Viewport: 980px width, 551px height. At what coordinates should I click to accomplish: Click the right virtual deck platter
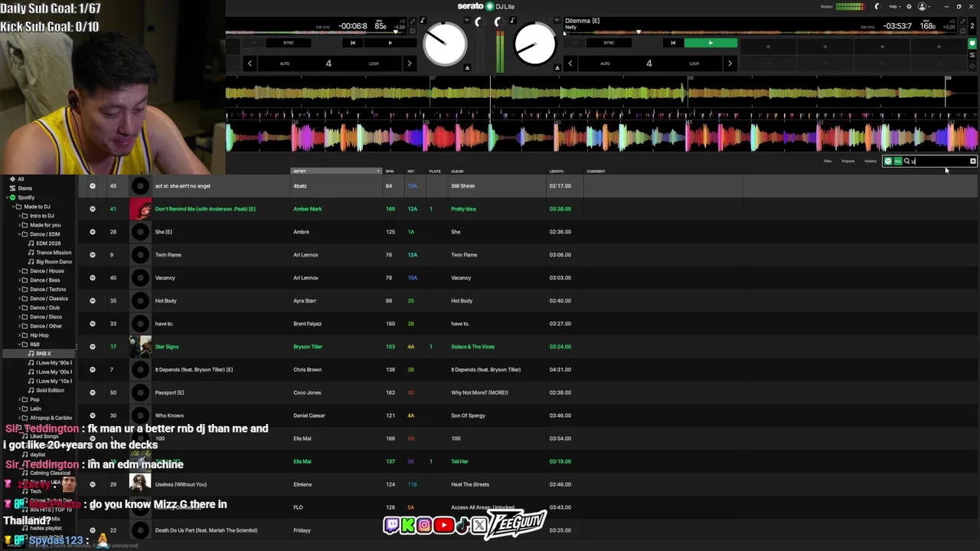click(x=534, y=44)
